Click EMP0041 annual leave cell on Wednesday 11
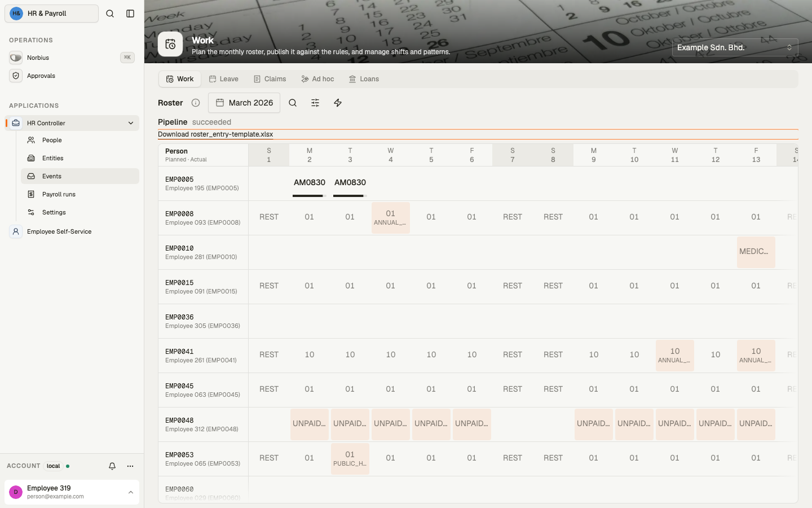 675,355
